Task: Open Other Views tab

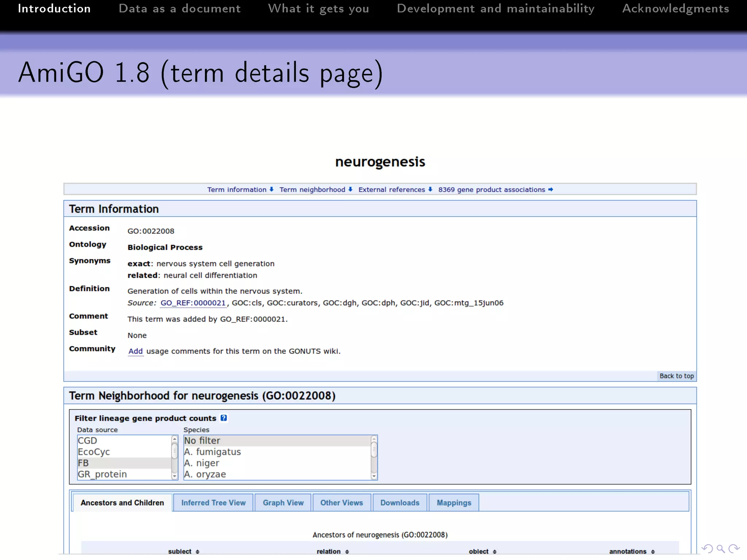Action: pyautogui.click(x=342, y=503)
